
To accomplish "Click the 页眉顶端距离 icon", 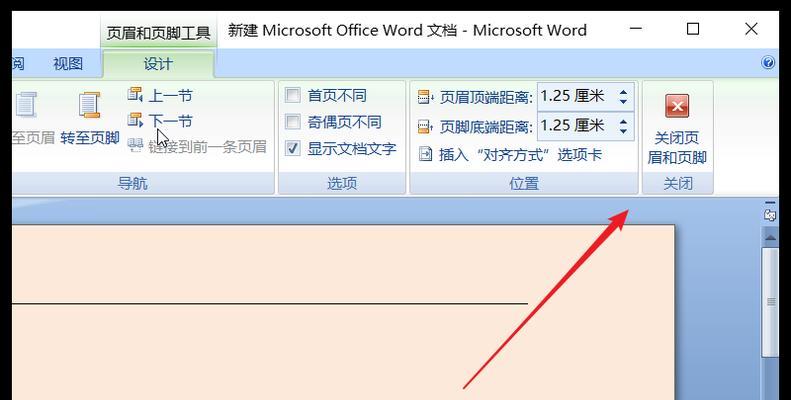I will pos(426,97).
